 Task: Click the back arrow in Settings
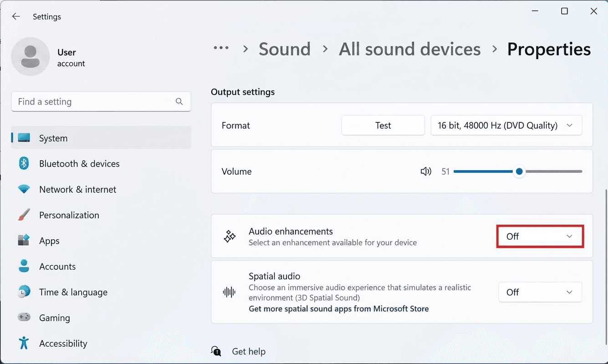click(x=16, y=16)
